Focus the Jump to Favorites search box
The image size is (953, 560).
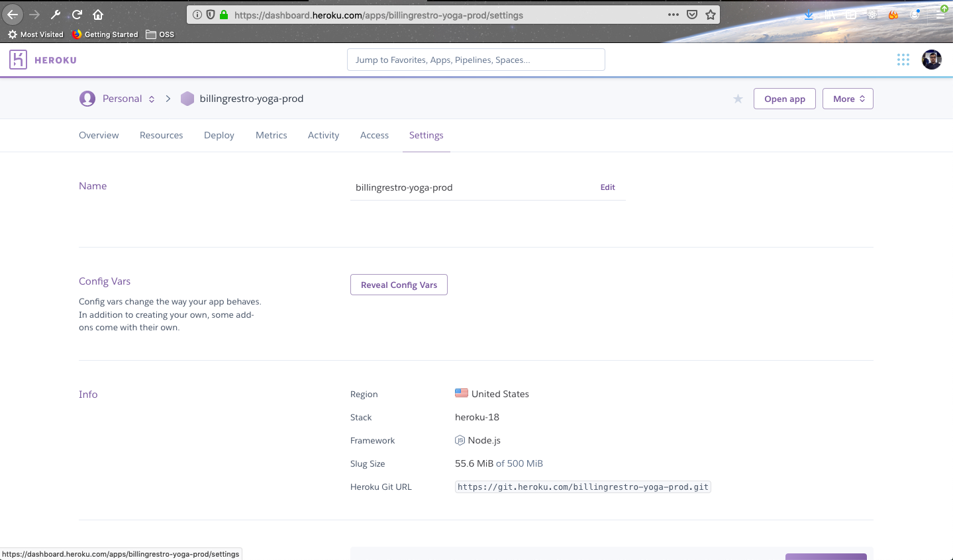click(476, 60)
